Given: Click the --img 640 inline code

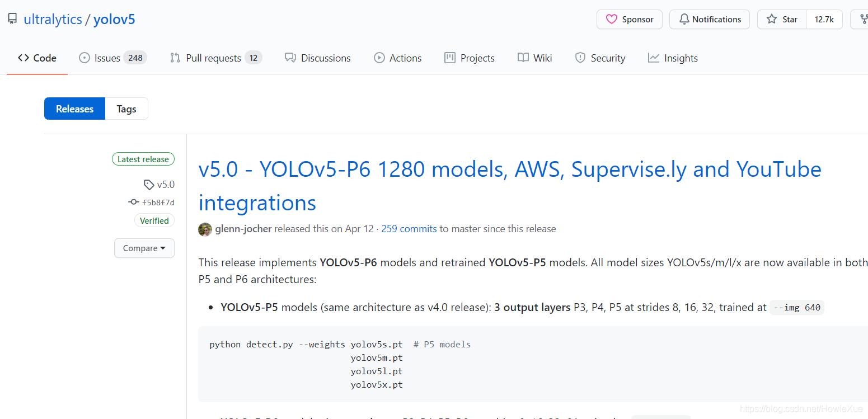Looking at the screenshot, I should coord(797,307).
